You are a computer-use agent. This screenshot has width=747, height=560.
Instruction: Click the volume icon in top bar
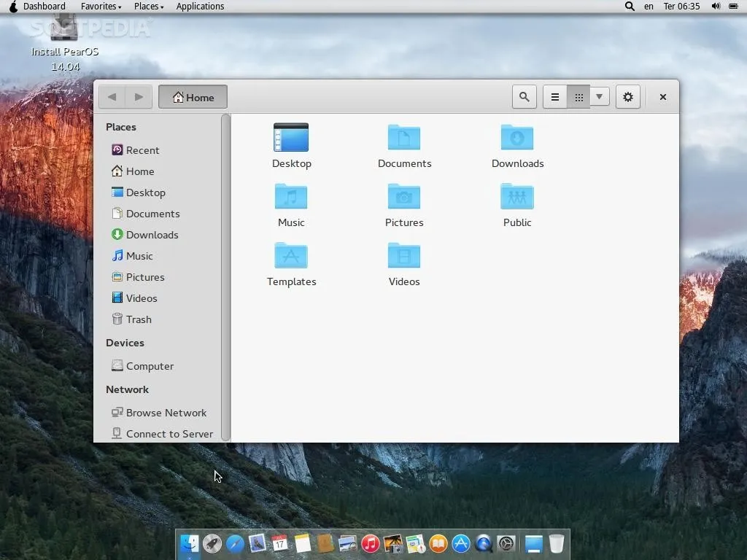click(x=716, y=7)
